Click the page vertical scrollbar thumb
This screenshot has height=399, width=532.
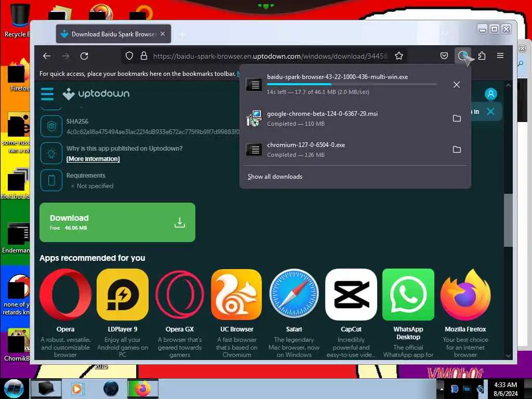tap(508, 220)
